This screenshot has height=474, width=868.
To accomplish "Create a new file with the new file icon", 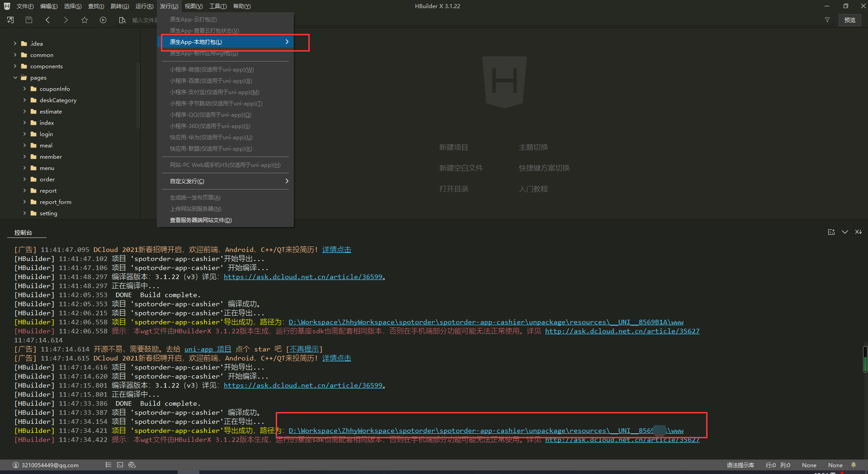I will [x=10, y=20].
